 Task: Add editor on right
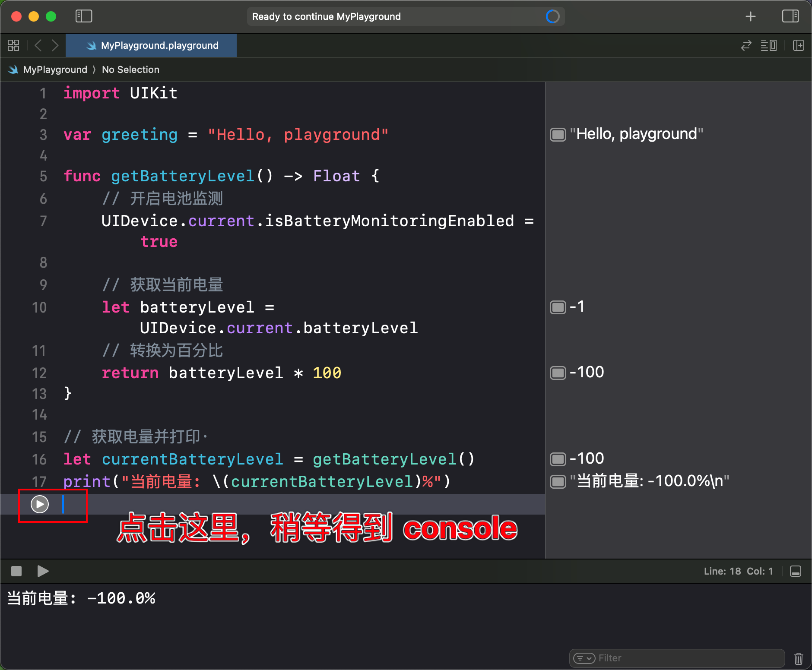click(799, 45)
